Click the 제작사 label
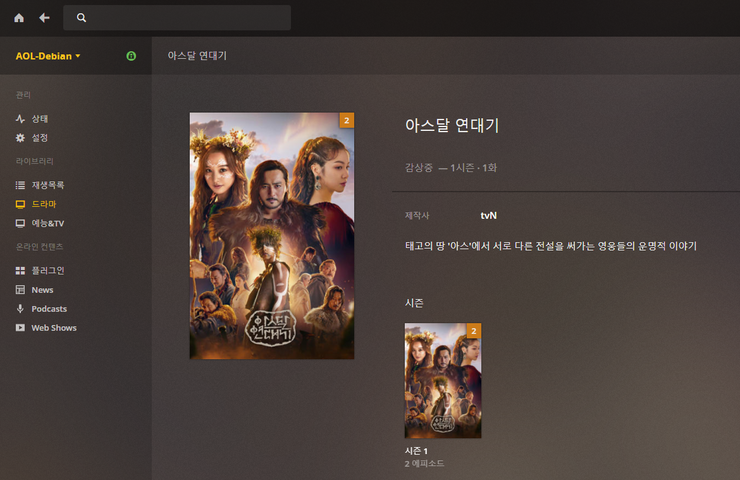Screen dimensions: 740x480 tap(417, 216)
